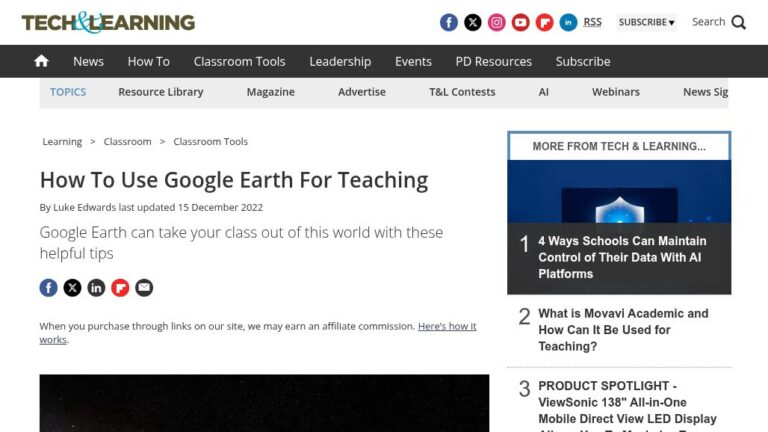
Task: Select News Sig topic at bar edge
Action: 705,92
